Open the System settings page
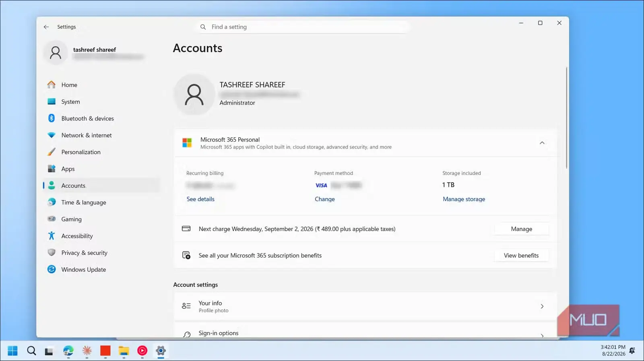This screenshot has width=644, height=361. [101, 102]
